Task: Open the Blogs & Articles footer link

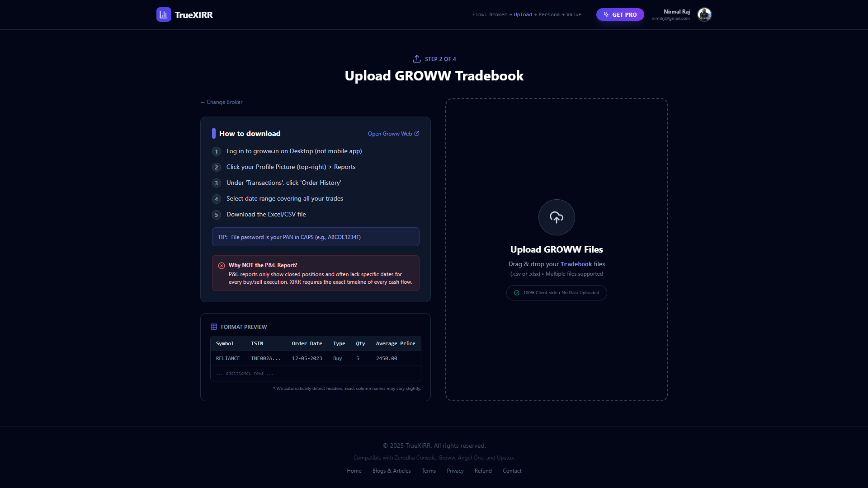Action: point(391,470)
